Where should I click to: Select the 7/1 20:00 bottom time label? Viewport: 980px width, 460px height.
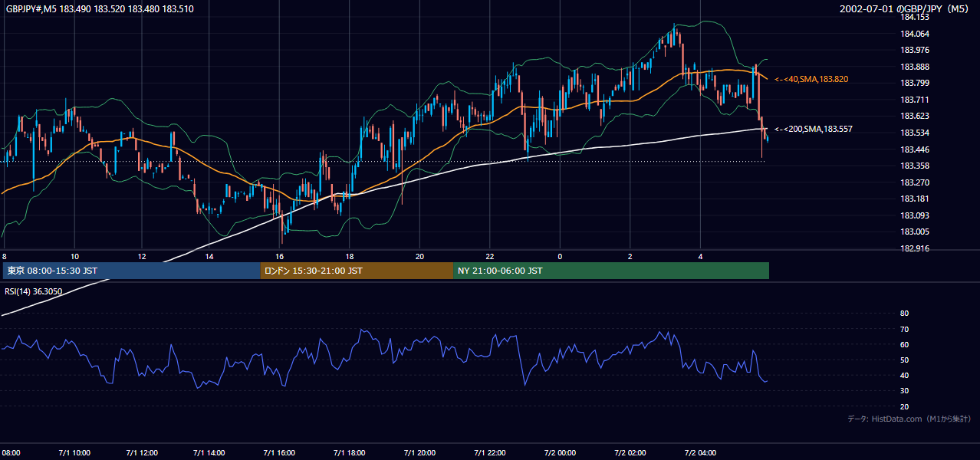click(x=419, y=453)
